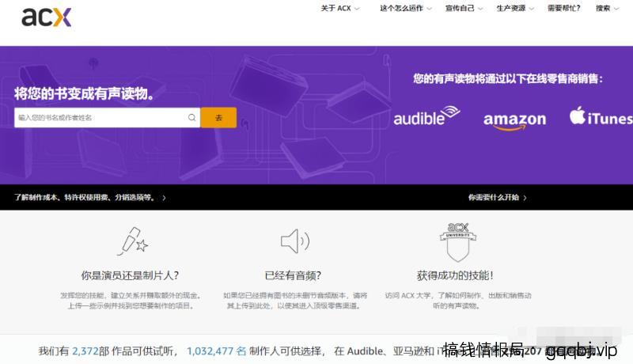Click the 你是演员还是制片人? heading
This screenshot has height=364, width=633.
[130, 275]
